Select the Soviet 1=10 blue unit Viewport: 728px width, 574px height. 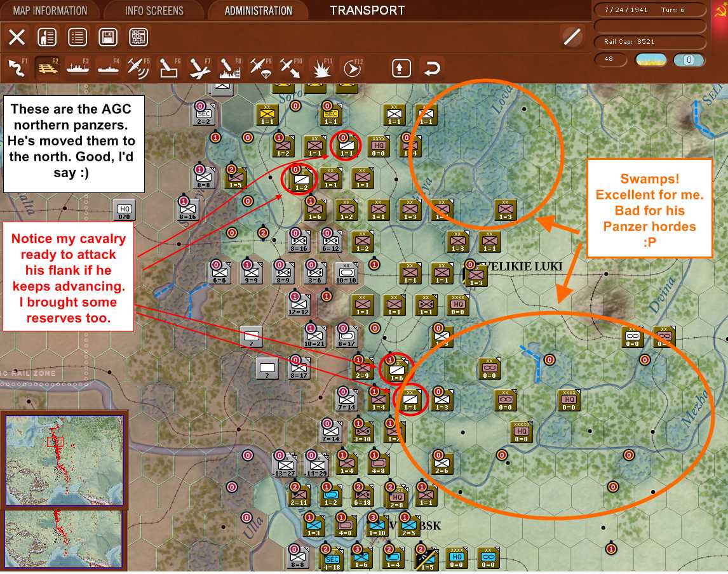click(x=377, y=526)
